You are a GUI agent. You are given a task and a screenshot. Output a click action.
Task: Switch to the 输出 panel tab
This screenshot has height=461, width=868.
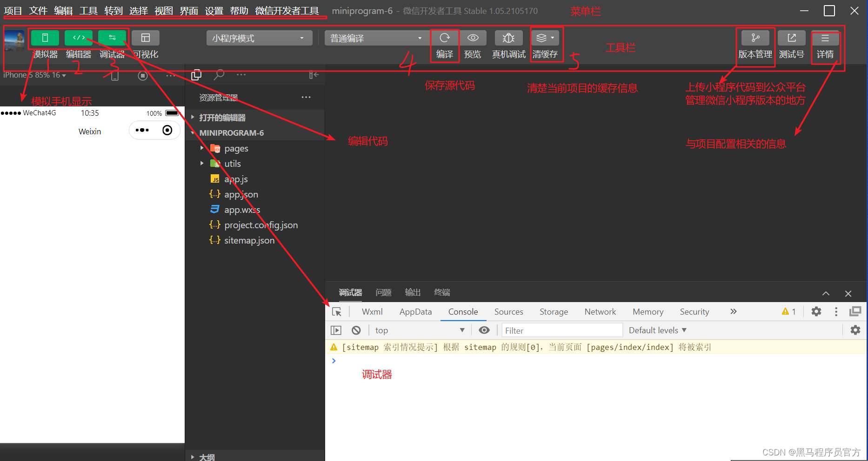(413, 292)
